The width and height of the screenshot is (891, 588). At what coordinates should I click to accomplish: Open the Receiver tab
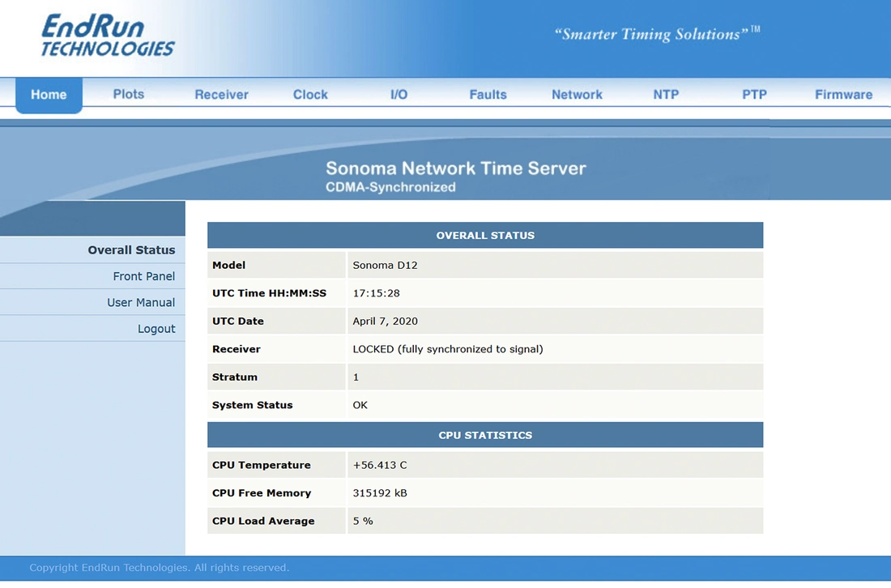tap(222, 95)
